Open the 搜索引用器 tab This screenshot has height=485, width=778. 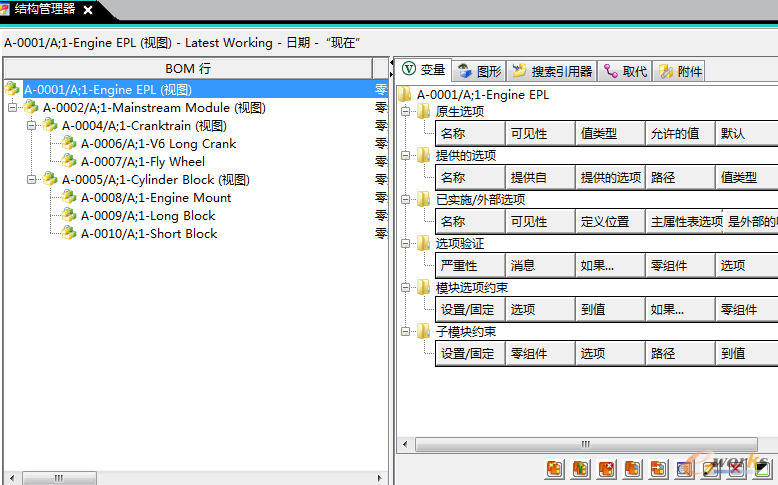[552, 71]
